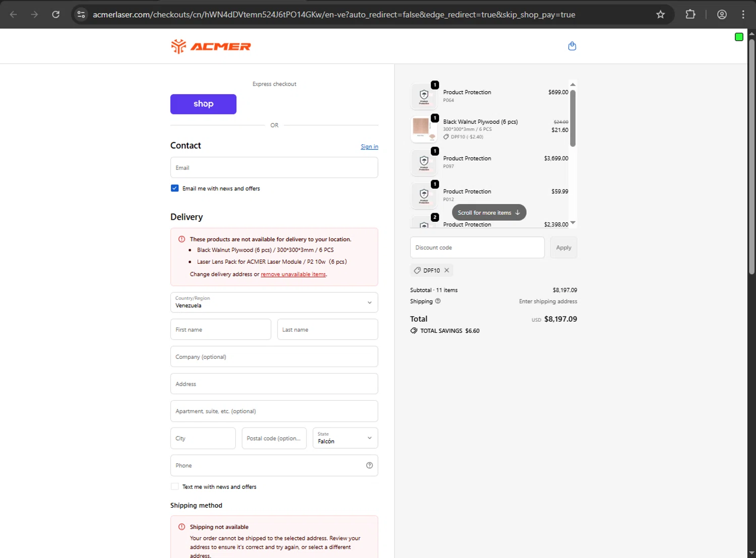756x558 pixels.
Task: Focus the Postal code field
Action: [274, 438]
